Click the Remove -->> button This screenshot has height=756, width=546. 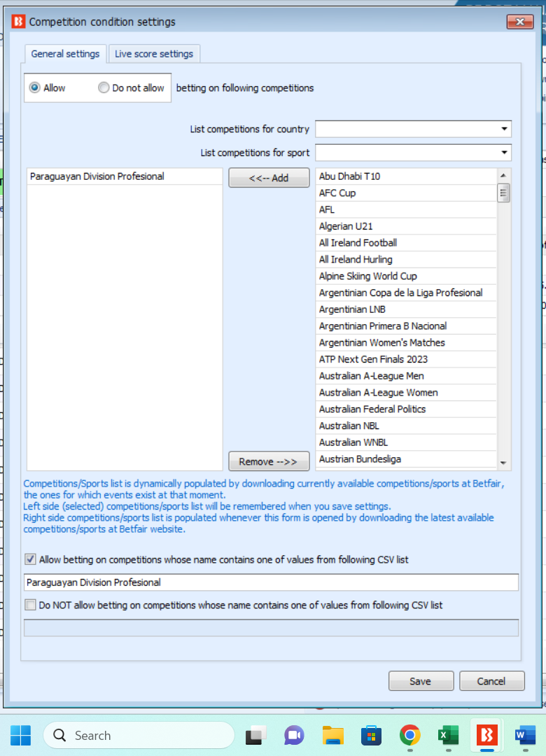point(269,461)
